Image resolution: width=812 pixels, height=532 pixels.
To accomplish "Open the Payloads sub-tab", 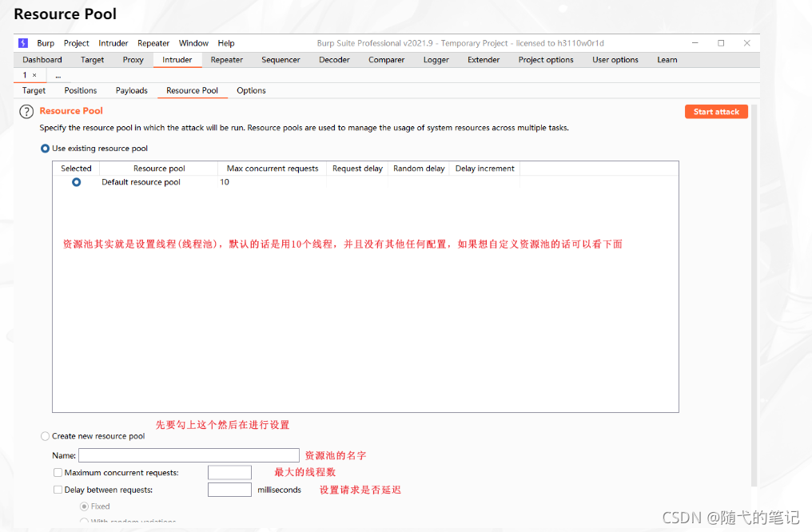I will [132, 90].
